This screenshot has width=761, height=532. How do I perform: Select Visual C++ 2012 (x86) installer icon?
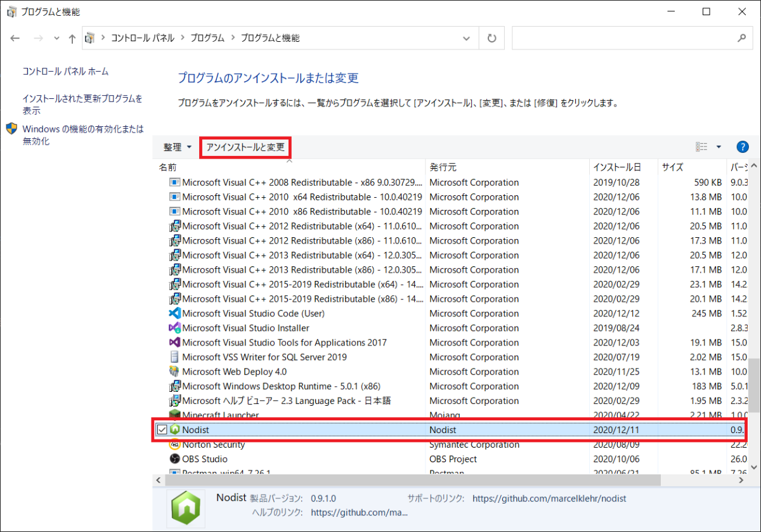pos(175,241)
